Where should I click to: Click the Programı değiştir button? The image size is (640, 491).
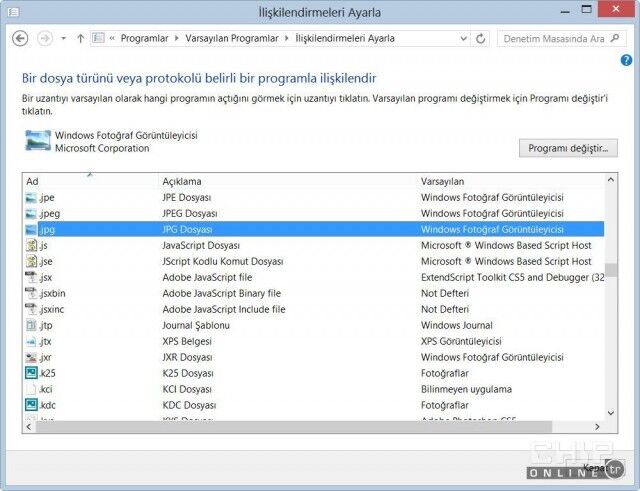click(567, 148)
